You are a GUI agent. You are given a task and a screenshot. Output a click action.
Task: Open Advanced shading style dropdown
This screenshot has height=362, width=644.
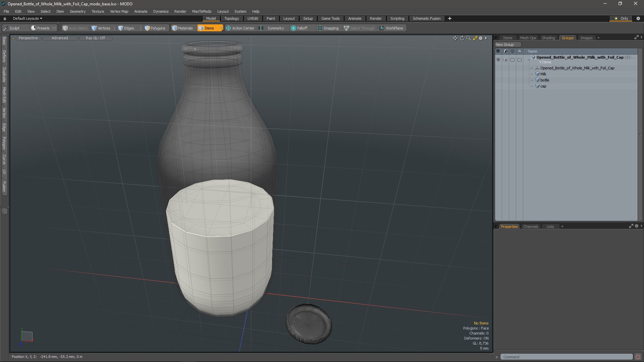click(x=60, y=38)
